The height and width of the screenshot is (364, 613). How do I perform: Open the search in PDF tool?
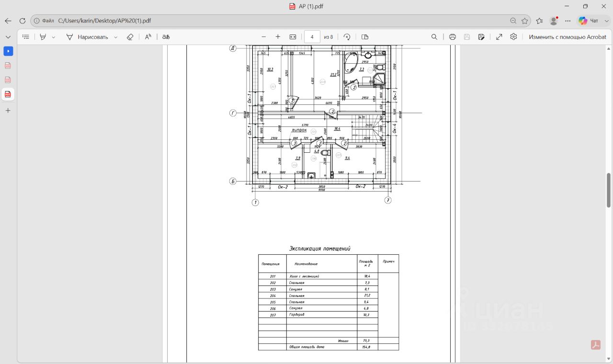tap(434, 37)
